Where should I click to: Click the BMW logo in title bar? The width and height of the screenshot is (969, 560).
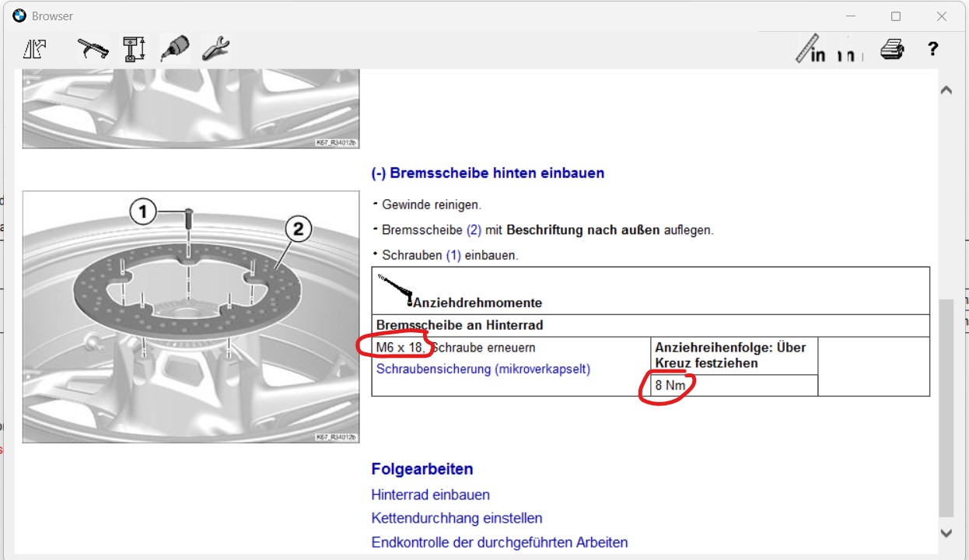[x=19, y=16]
